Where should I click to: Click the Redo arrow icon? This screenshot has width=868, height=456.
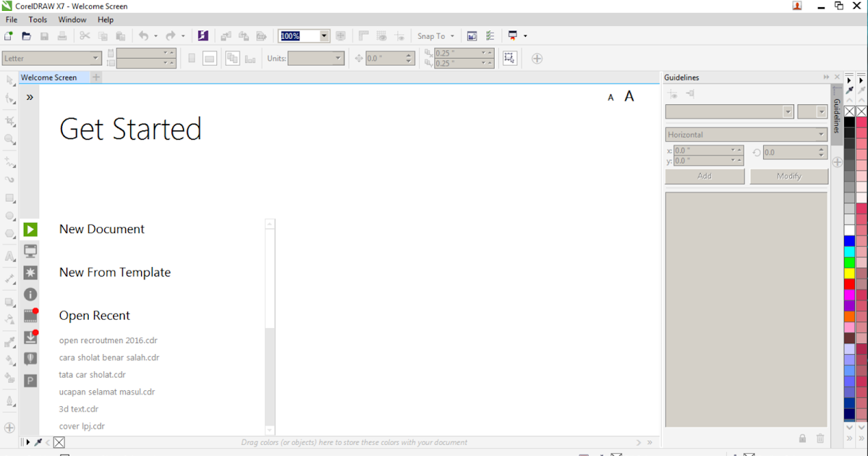click(171, 35)
